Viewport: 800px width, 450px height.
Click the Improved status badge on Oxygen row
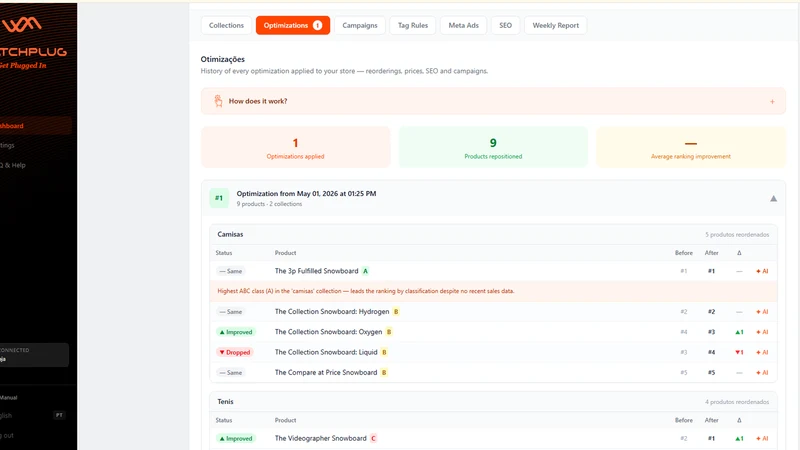point(236,332)
